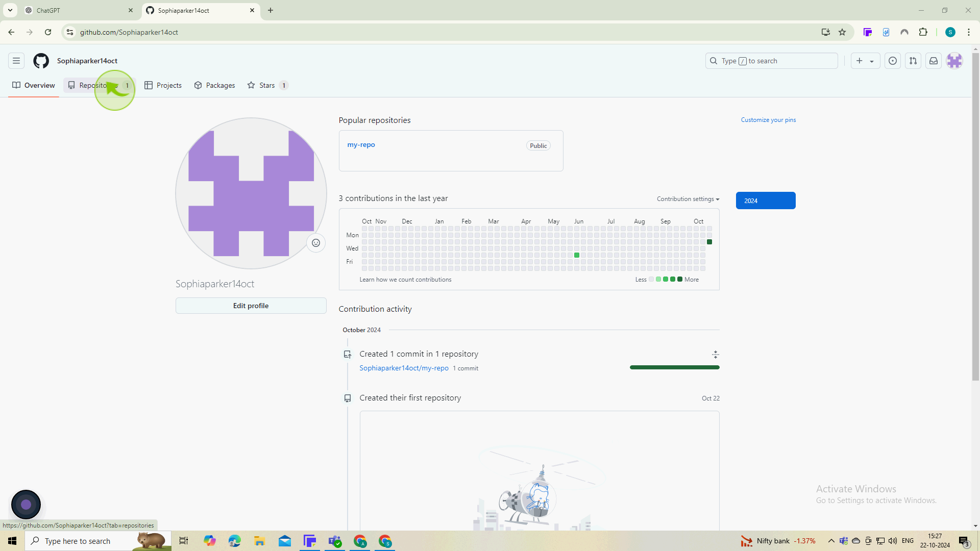Open the taskbar notification center
This screenshot has width=980, height=551.
tap(964, 541)
